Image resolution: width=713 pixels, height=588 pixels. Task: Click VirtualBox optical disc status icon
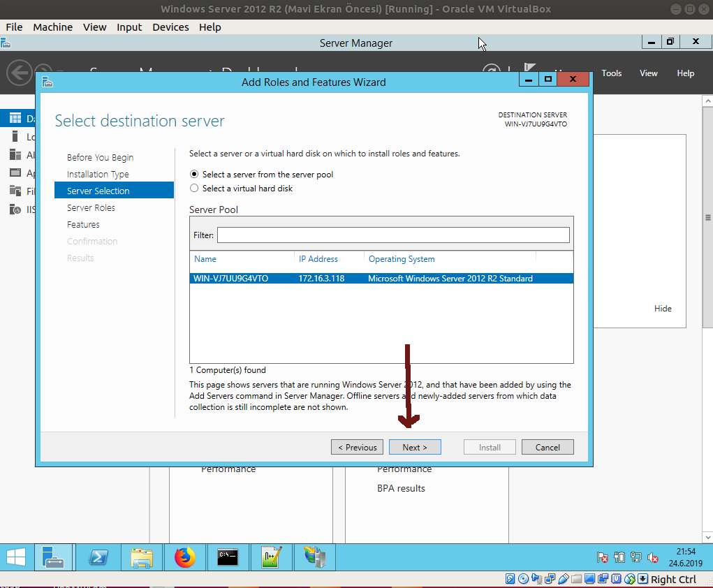pyautogui.click(x=523, y=579)
